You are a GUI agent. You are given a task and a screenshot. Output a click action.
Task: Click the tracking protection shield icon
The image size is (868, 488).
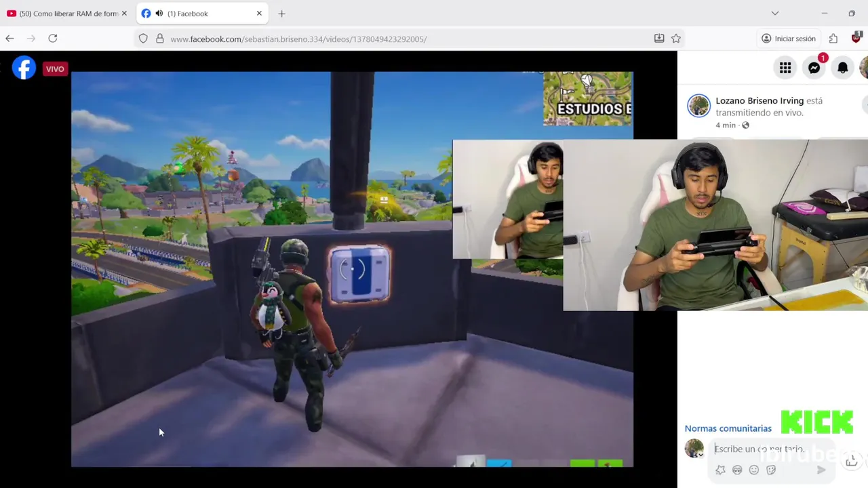click(143, 39)
